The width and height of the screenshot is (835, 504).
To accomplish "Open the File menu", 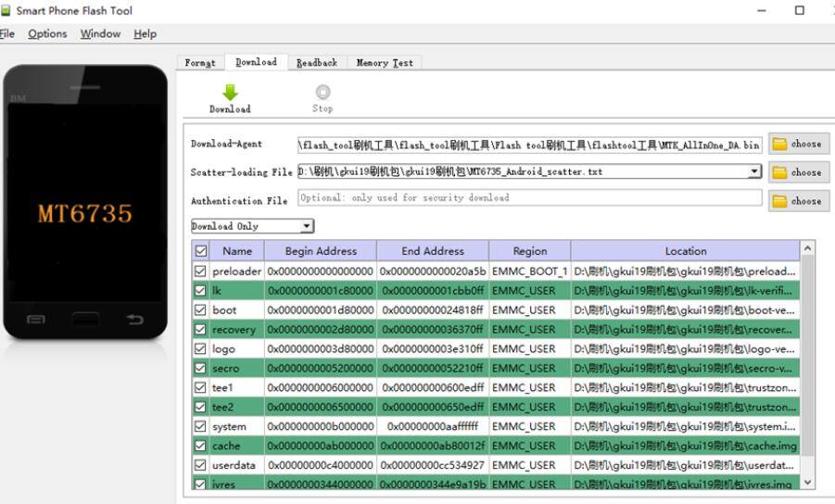I will (x=6, y=33).
